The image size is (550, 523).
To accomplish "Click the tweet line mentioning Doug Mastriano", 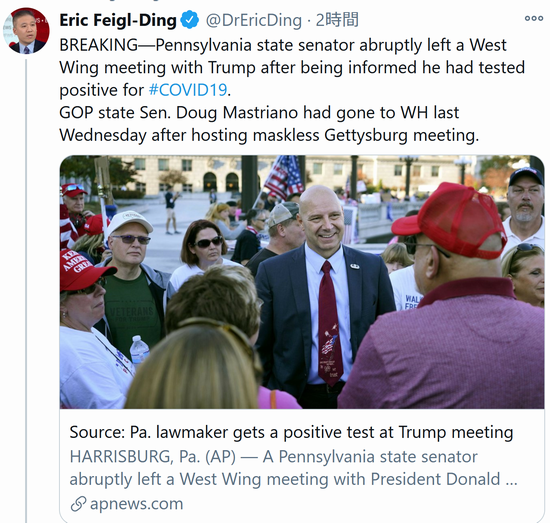I will (x=259, y=113).
